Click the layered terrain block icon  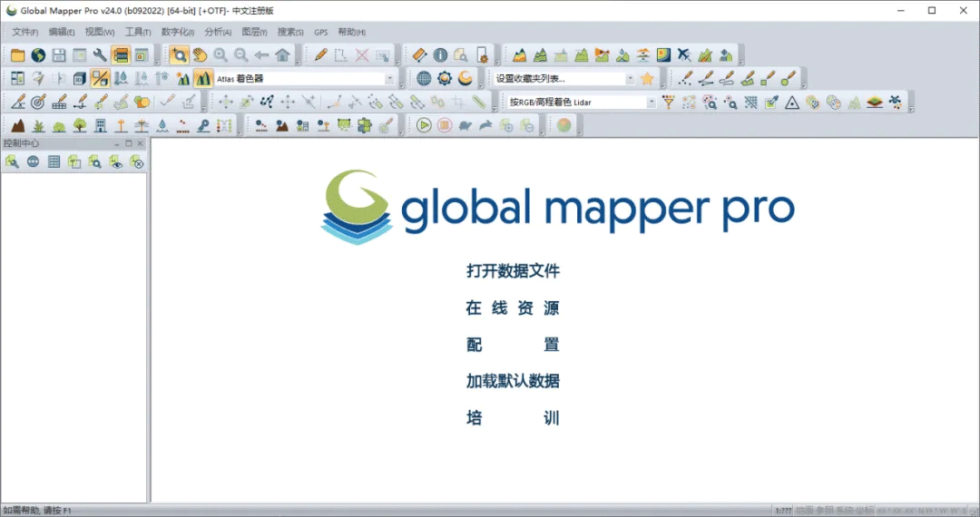click(x=875, y=102)
